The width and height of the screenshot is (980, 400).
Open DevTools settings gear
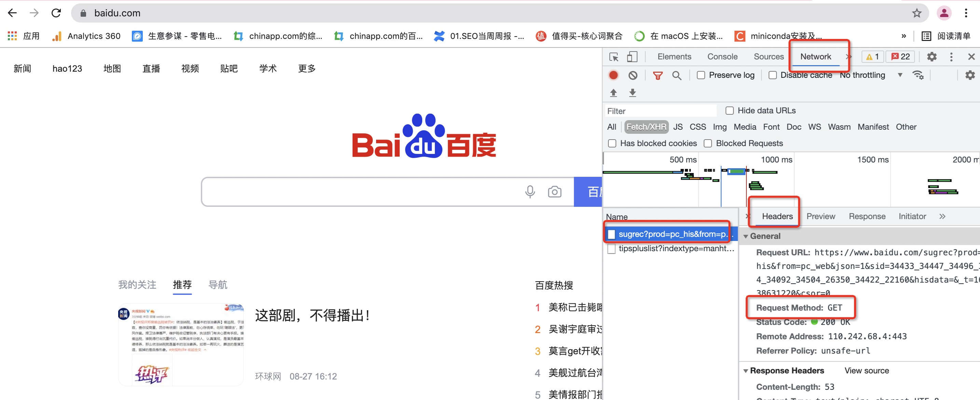coord(932,57)
